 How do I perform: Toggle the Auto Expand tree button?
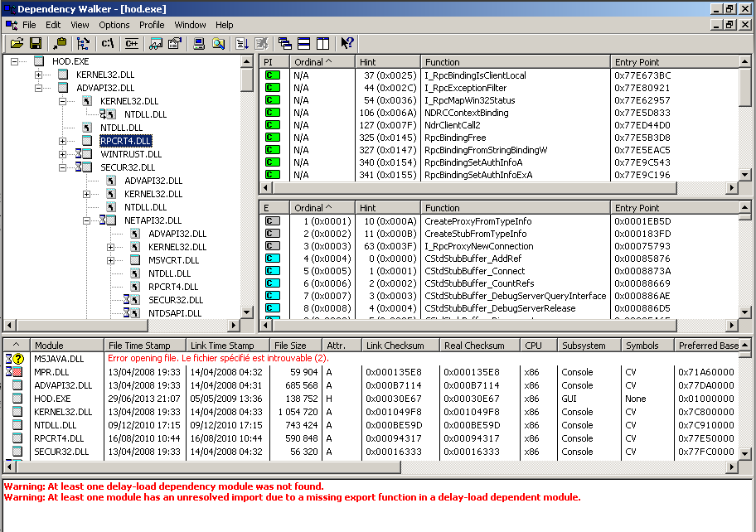[84, 43]
